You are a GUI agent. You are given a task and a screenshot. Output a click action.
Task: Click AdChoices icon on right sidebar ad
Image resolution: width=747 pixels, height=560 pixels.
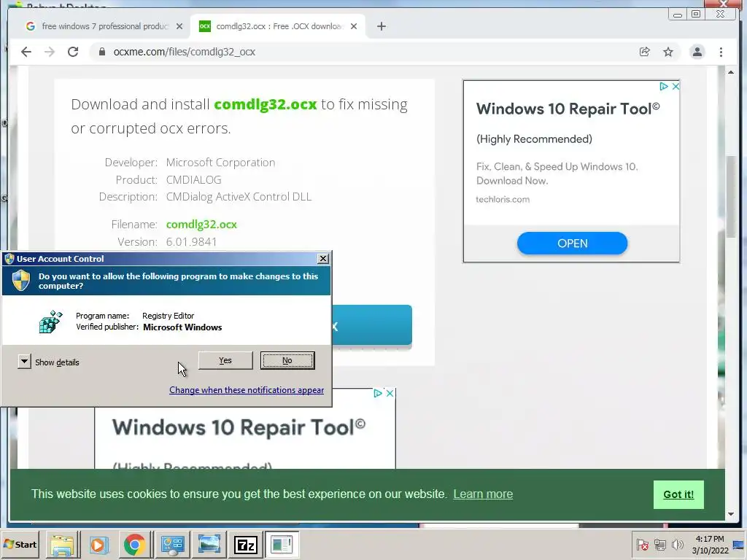pyautogui.click(x=663, y=86)
